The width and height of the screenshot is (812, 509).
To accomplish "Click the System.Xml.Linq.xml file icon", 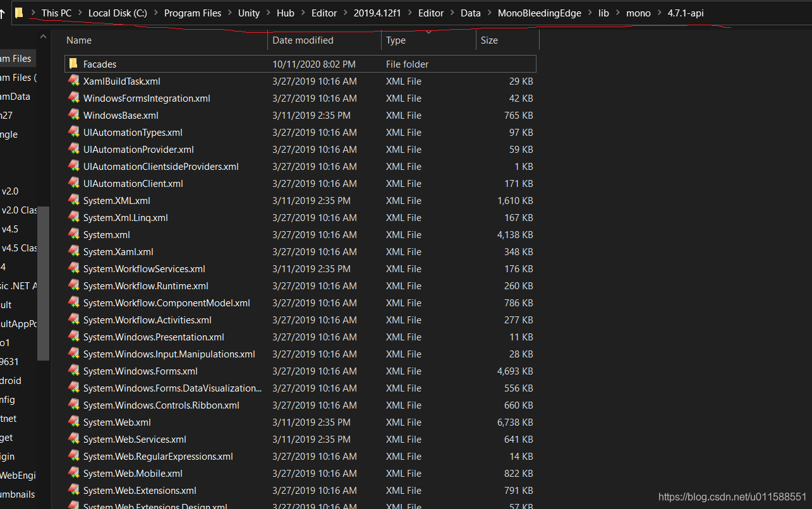I will click(x=73, y=217).
